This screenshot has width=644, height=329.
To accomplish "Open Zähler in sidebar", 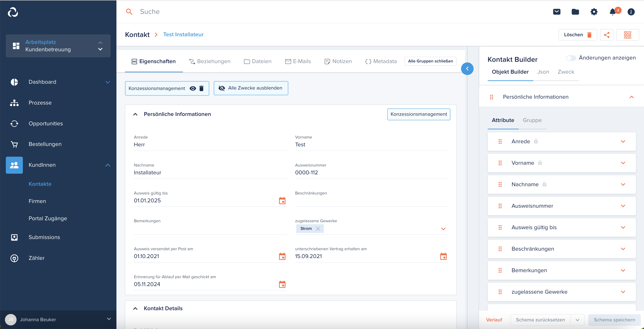I will (36, 258).
